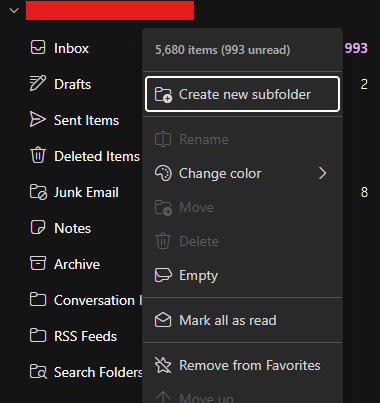
Task: Click the '5,680 items (993 unread)' header
Action: pyautogui.click(x=223, y=50)
